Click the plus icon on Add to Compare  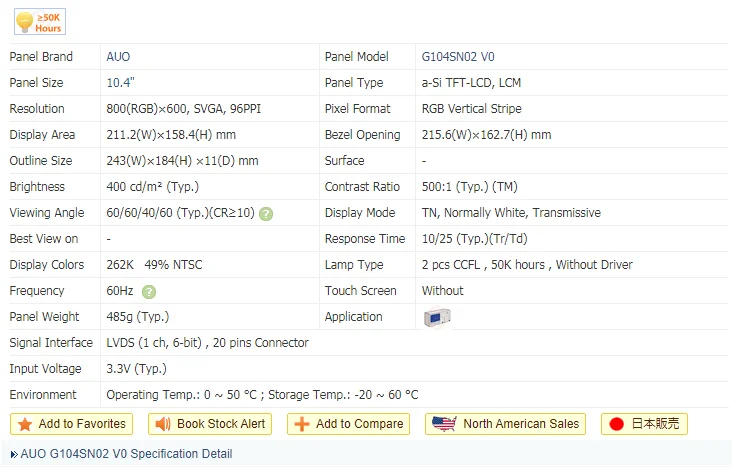coord(302,424)
